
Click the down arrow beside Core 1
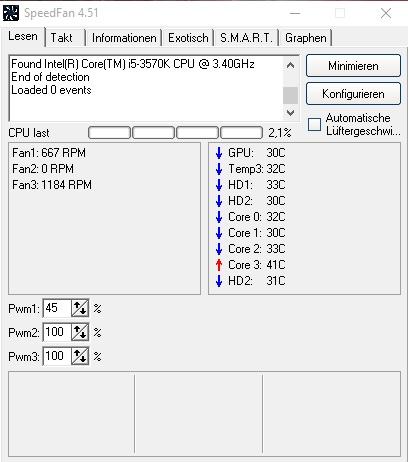[219, 233]
